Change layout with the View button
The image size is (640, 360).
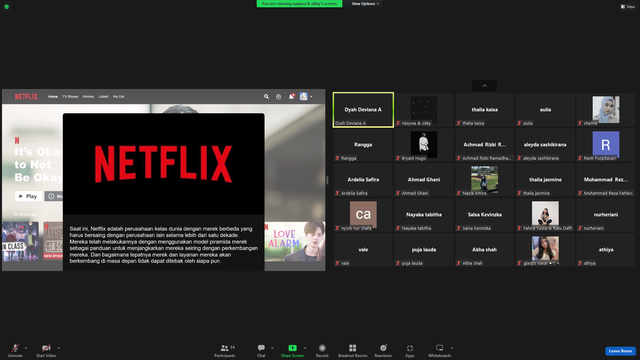[x=628, y=7]
